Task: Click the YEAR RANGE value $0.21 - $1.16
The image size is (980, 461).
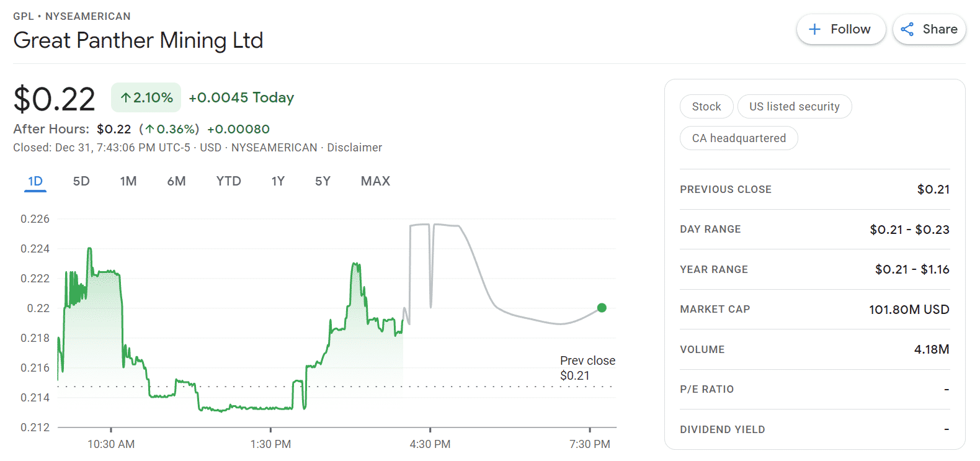Action: coord(912,269)
